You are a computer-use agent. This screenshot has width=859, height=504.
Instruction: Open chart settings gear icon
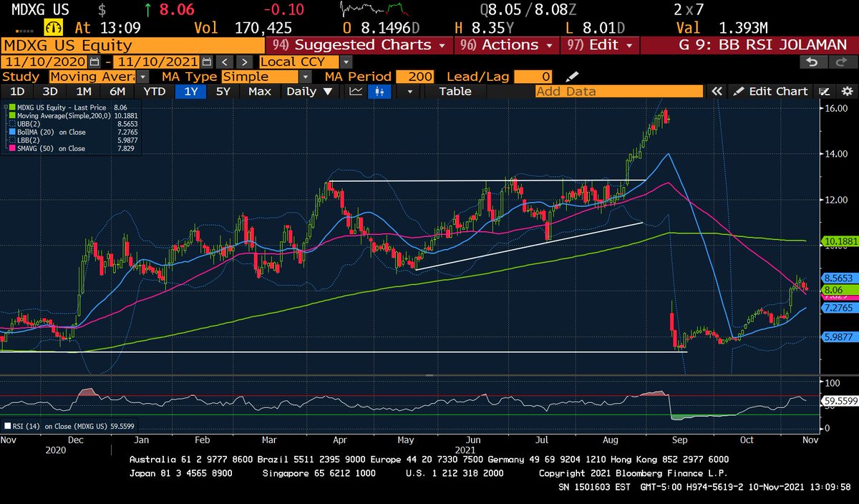click(847, 91)
